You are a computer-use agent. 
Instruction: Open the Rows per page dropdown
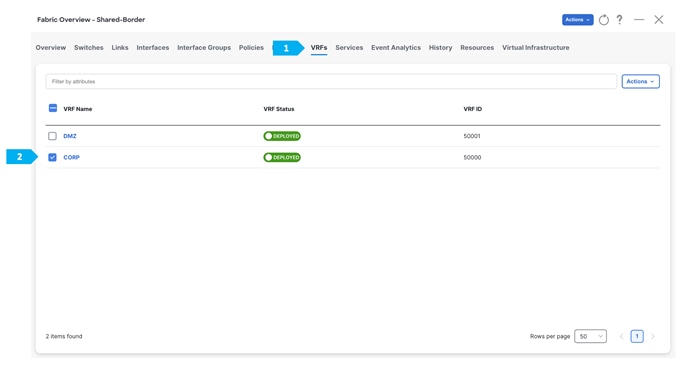click(x=590, y=336)
